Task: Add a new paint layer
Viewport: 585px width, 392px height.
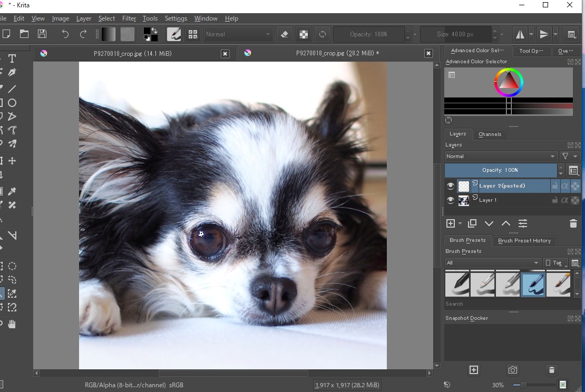Action: tap(450, 223)
